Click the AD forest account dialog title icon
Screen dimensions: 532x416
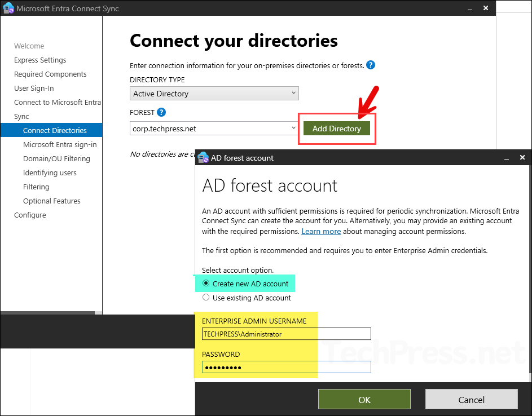click(x=203, y=158)
